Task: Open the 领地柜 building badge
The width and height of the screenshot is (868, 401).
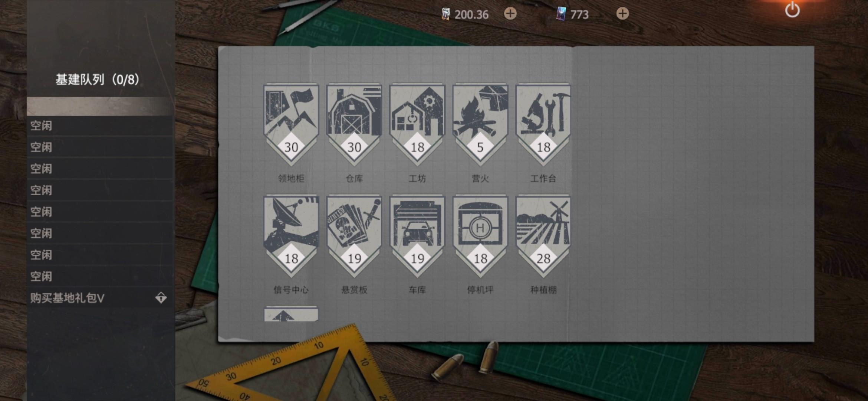Action: click(x=291, y=125)
